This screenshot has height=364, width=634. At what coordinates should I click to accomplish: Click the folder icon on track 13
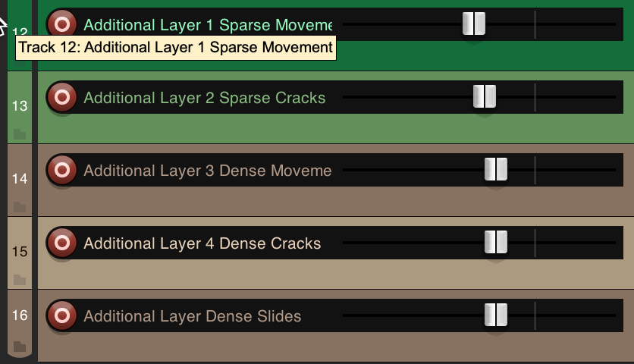[20, 134]
